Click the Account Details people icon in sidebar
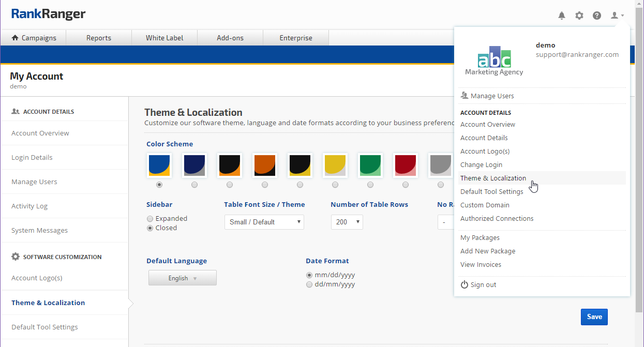This screenshot has width=644, height=347. pos(16,111)
